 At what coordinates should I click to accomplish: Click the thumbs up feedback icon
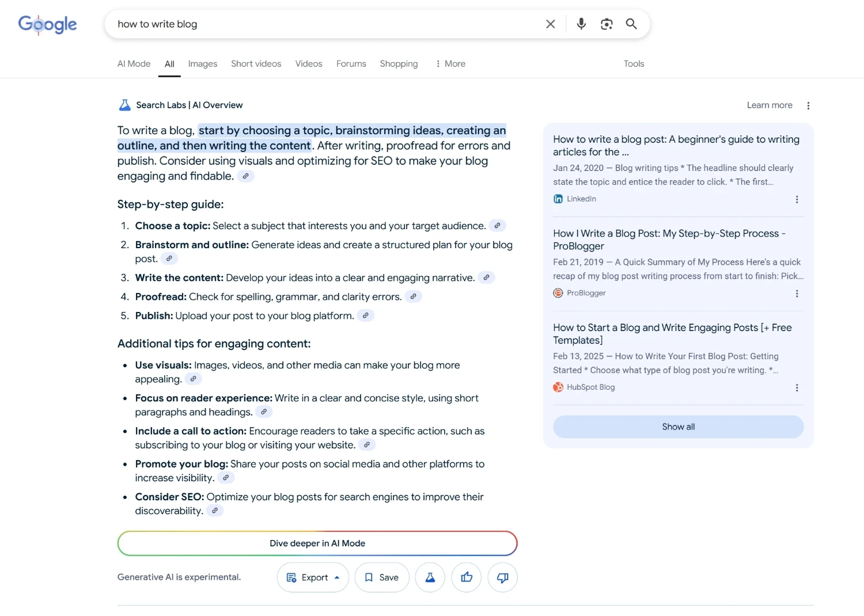click(x=467, y=577)
